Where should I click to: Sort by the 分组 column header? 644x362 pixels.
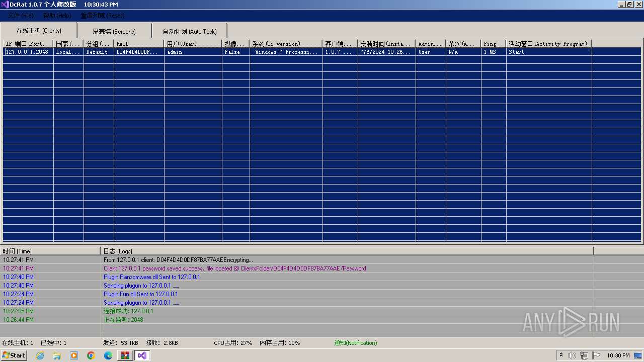tap(99, 44)
